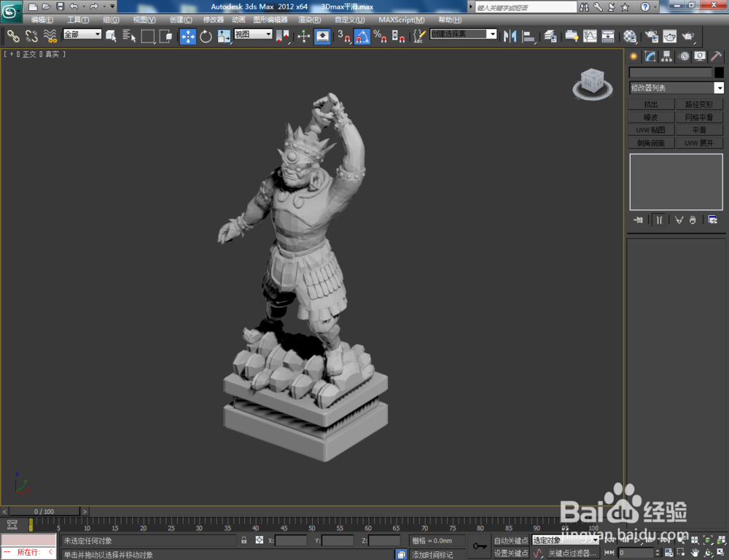The width and height of the screenshot is (729, 560).
Task: Click Render Production teapot icon
Action: pos(688,36)
